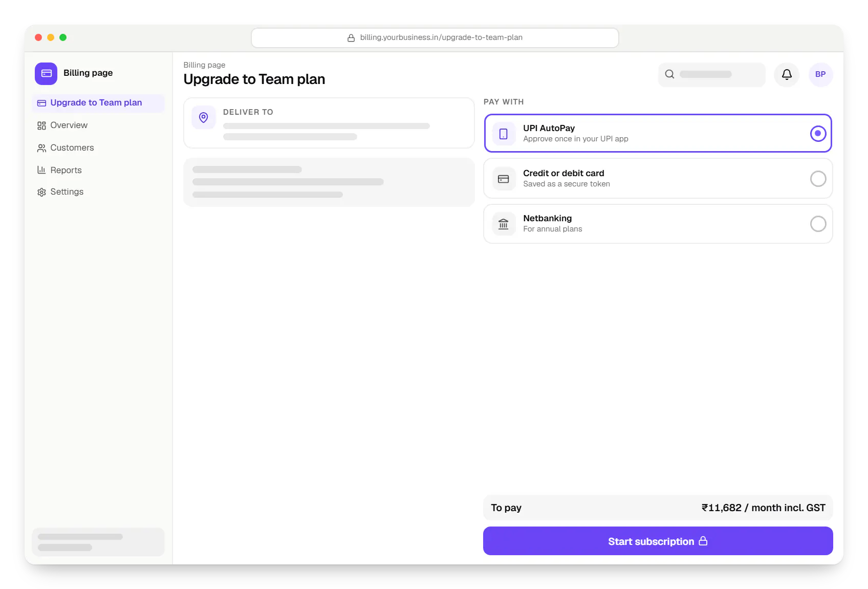868x589 pixels.
Task: Click the Billing page breadcrumb above the title
Action: coord(204,65)
